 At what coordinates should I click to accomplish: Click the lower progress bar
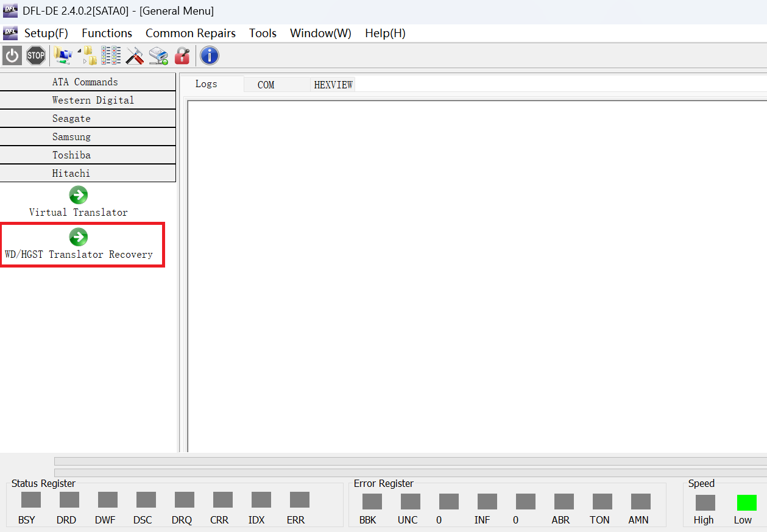click(x=411, y=473)
